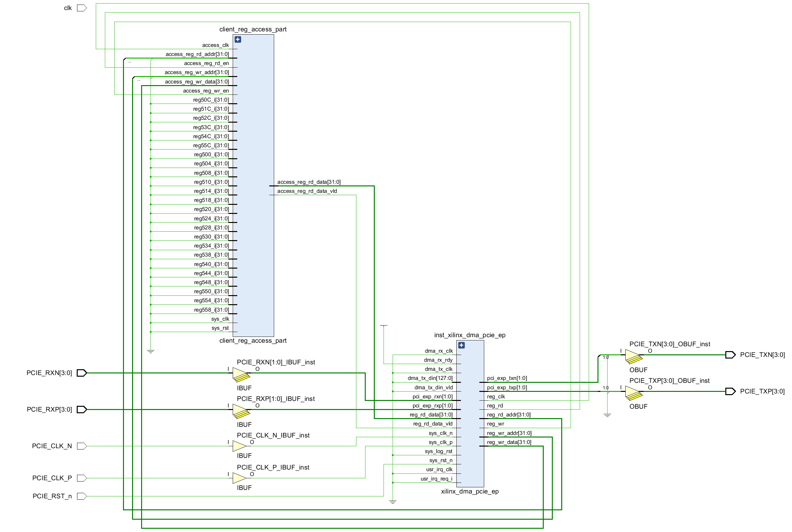Click the ground symbol below xilinx_dma_pcie_ep
Screen dimensions: 792x532
(x=393, y=502)
